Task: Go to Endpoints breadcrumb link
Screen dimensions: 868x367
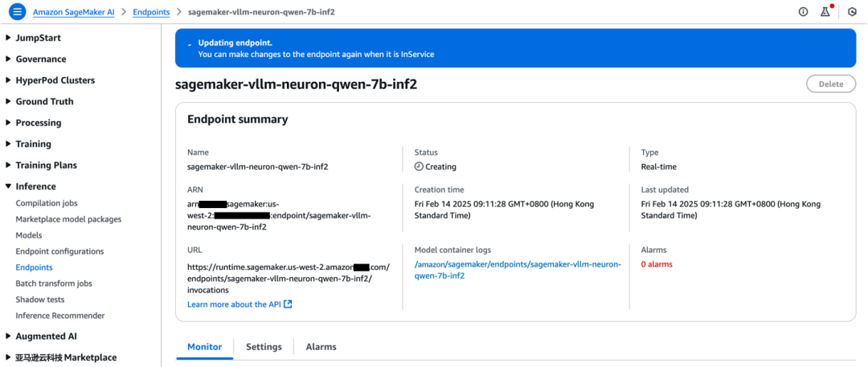Action: pos(151,12)
